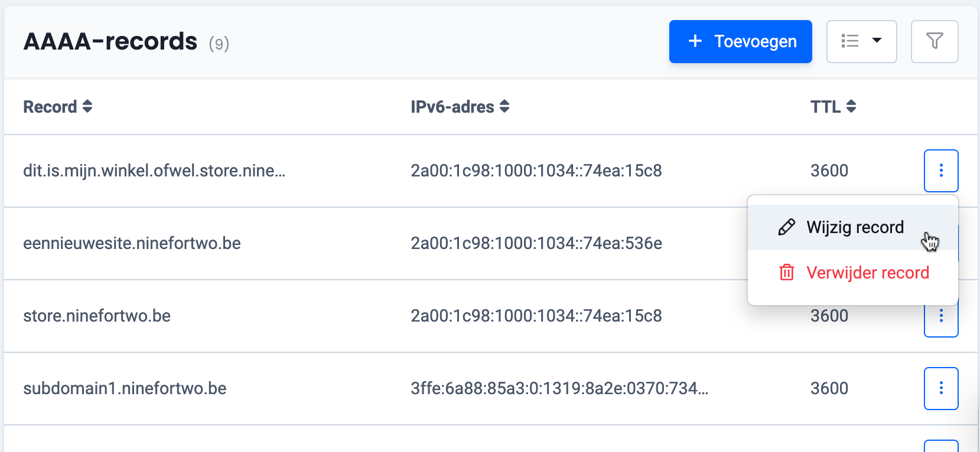Viewport: 980px width, 452px height.
Task: Click the red trash icon
Action: 787,273
